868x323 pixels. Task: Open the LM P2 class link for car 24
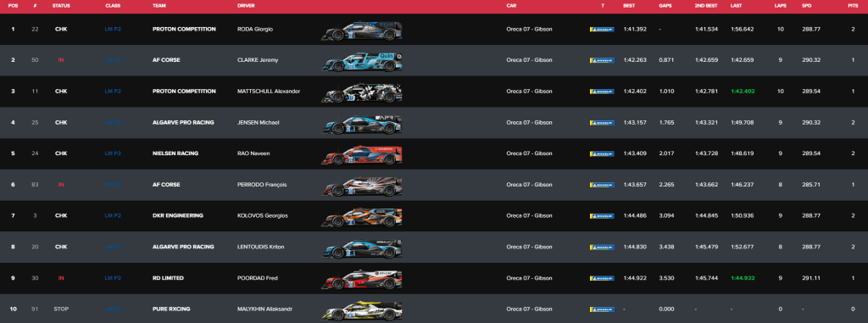tap(113, 153)
